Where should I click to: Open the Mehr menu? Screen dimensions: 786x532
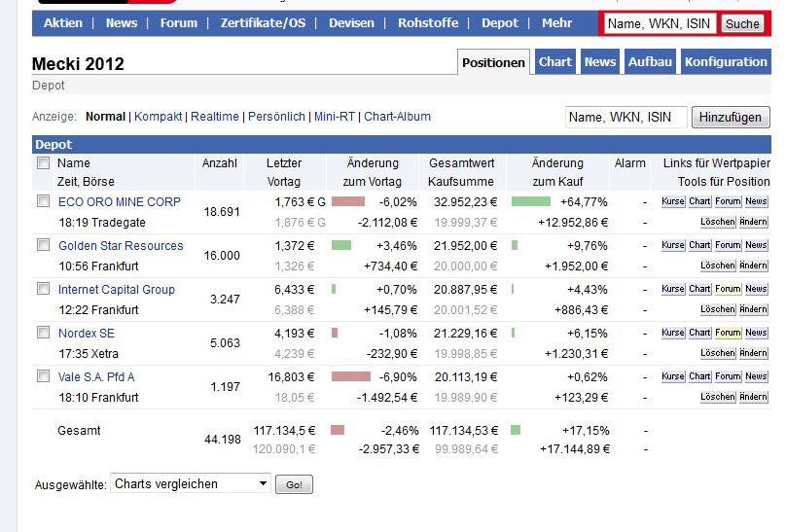pos(556,23)
